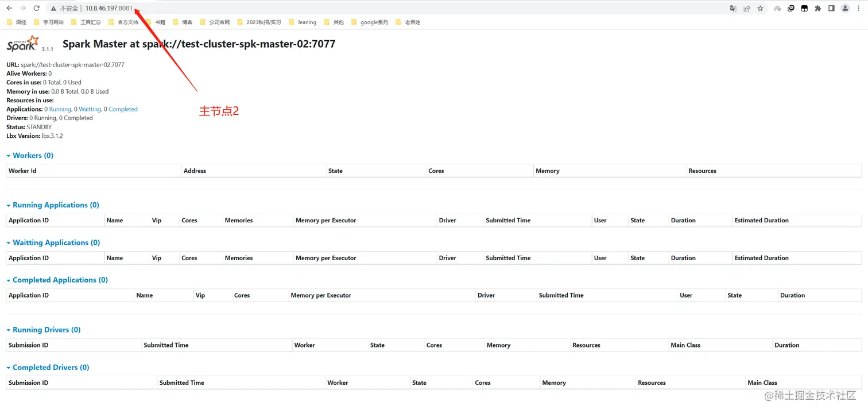Open the not-secure warning site info
The width and height of the screenshot is (868, 413).
coord(64,9)
